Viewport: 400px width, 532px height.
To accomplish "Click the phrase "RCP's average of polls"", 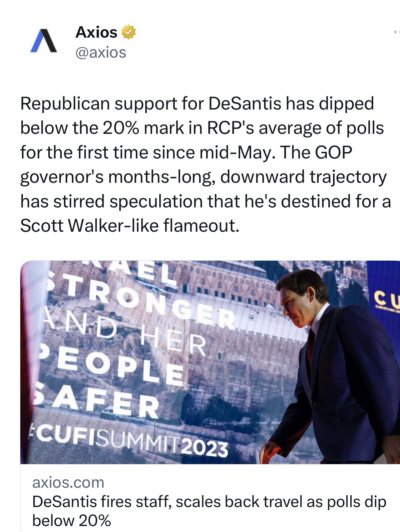I will click(295, 128).
